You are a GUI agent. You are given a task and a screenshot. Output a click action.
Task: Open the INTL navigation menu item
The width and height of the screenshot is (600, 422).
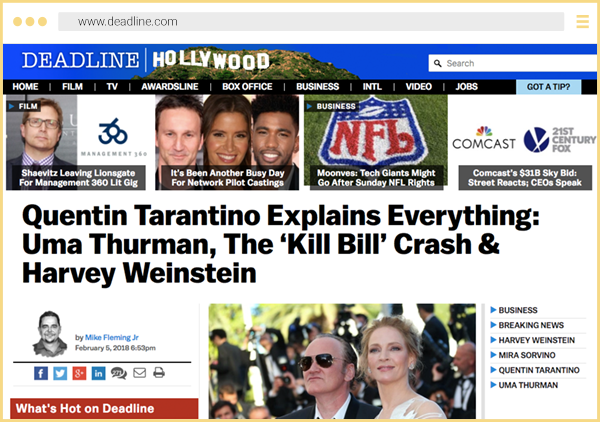(372, 87)
